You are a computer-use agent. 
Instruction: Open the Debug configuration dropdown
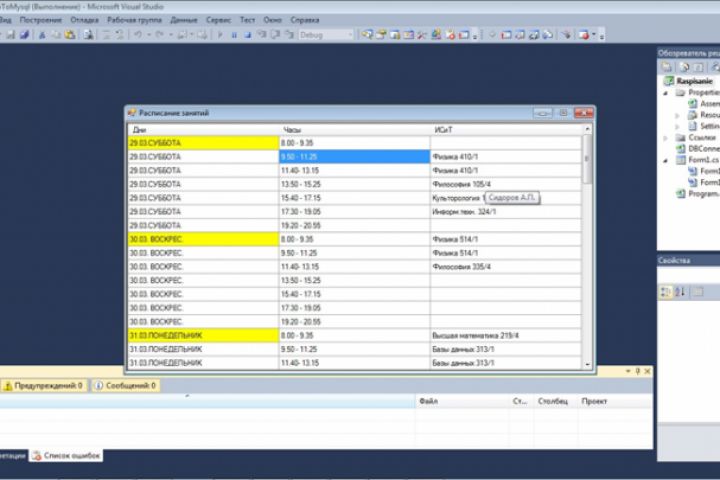click(x=326, y=35)
